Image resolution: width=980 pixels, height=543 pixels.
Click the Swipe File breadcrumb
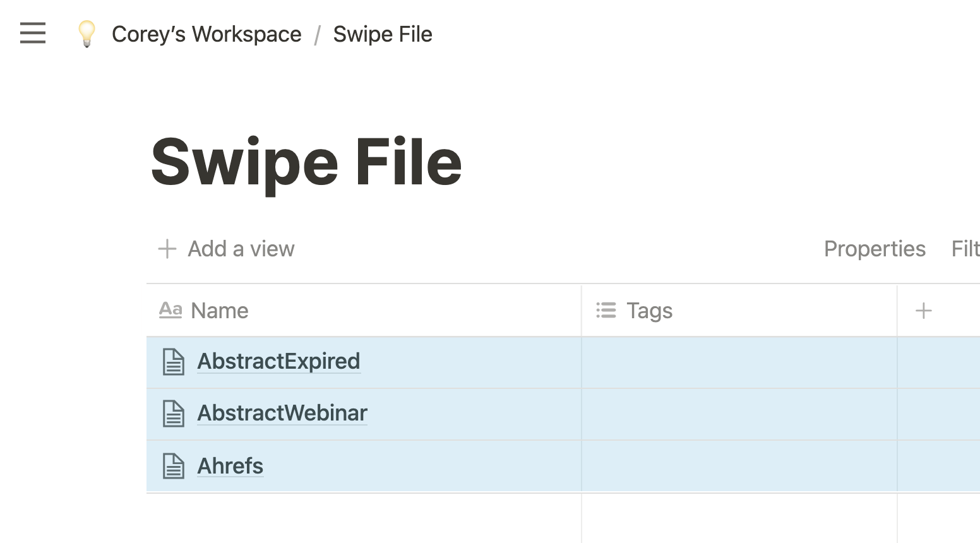tap(382, 34)
